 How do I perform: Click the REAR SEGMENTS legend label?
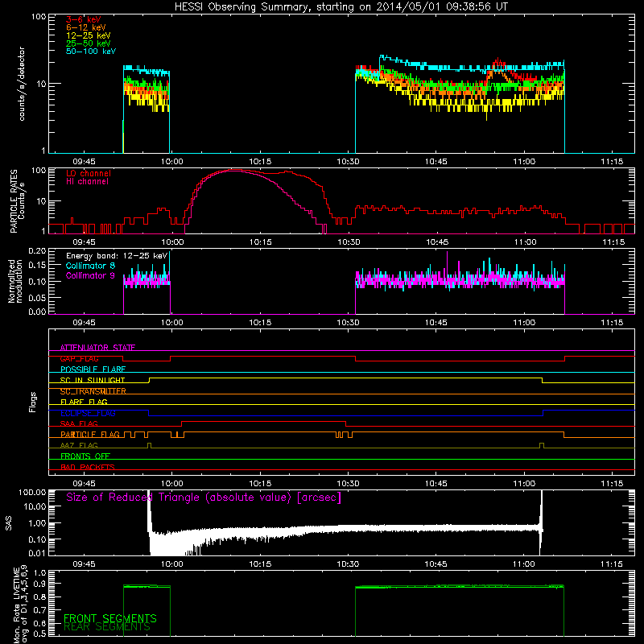pos(107,626)
